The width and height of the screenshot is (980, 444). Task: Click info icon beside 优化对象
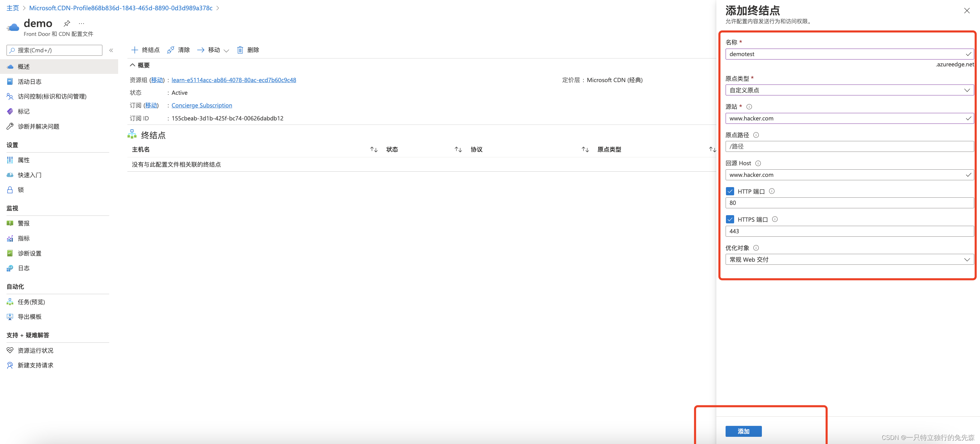pyautogui.click(x=756, y=248)
